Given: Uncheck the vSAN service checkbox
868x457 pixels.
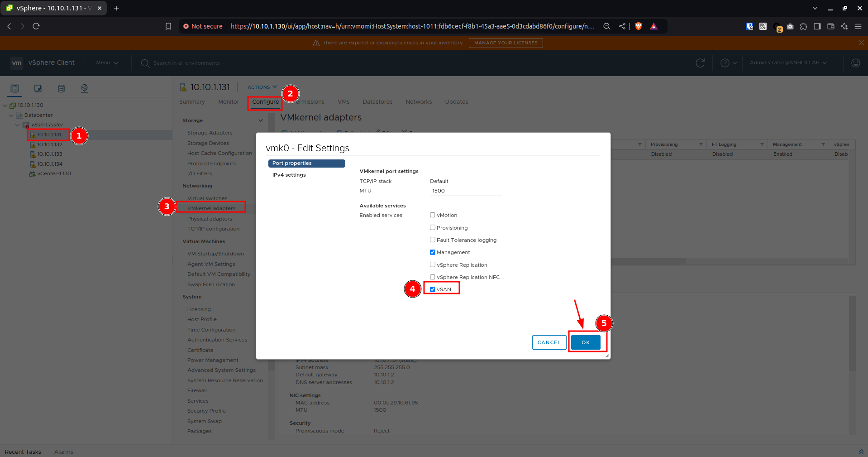Looking at the screenshot, I should 432,289.
